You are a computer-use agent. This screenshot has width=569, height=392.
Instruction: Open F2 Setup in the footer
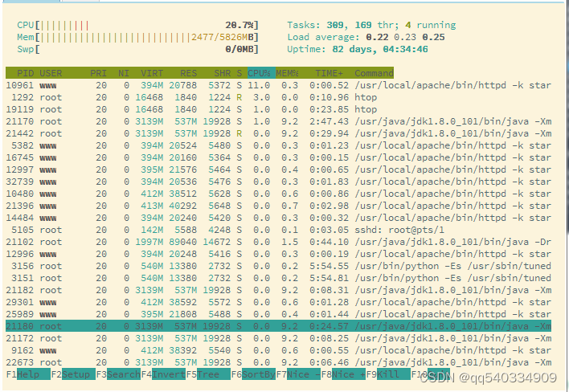73,374
